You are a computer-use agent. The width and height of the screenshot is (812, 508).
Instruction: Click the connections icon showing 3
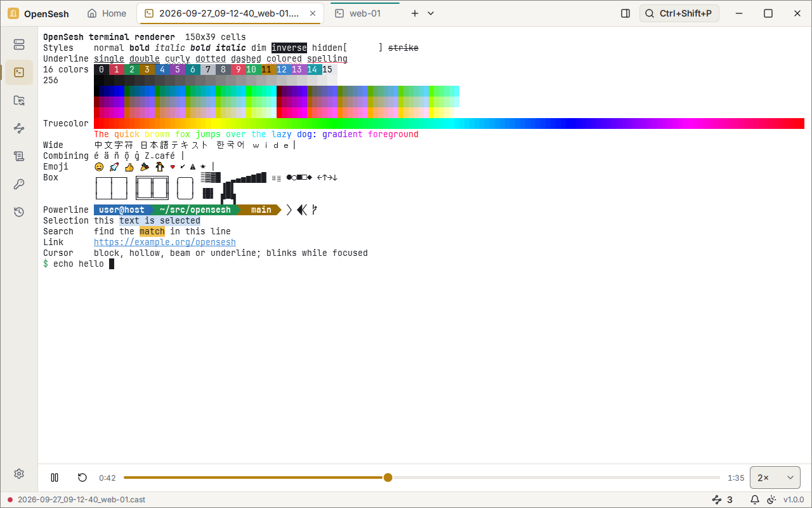[x=723, y=500]
